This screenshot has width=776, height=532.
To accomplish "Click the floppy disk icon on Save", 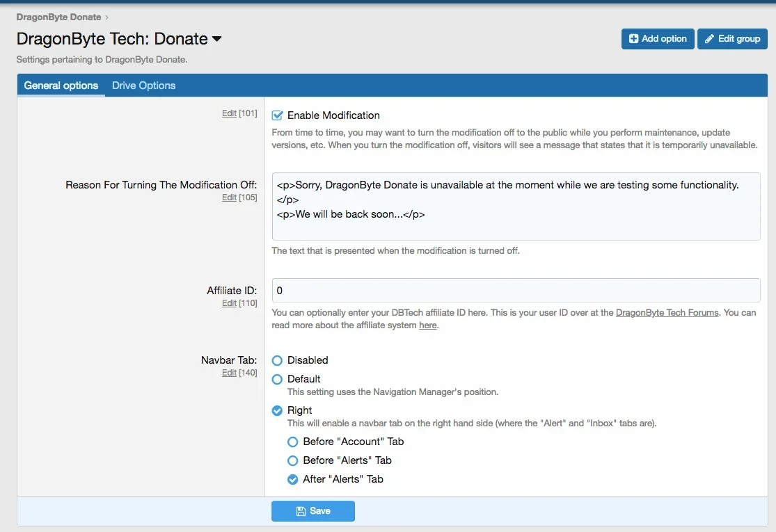I will [x=301, y=511].
